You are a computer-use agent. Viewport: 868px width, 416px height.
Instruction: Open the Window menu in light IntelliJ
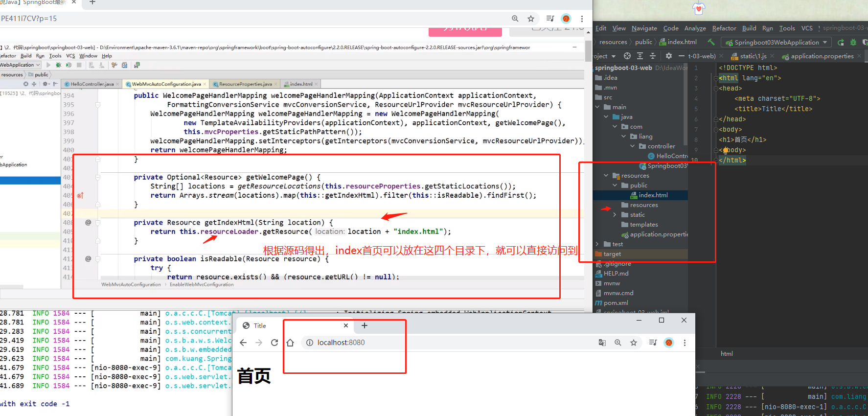[88, 56]
